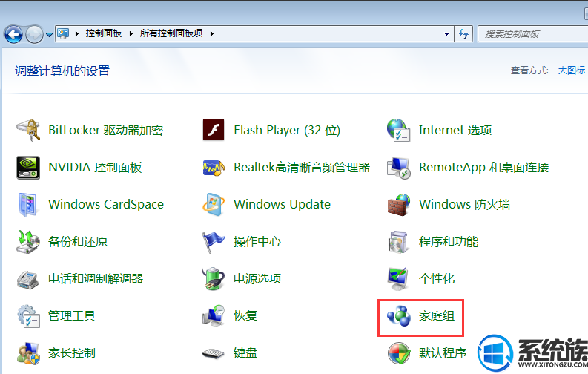Click the NVIDIA control panel icon

click(x=28, y=167)
